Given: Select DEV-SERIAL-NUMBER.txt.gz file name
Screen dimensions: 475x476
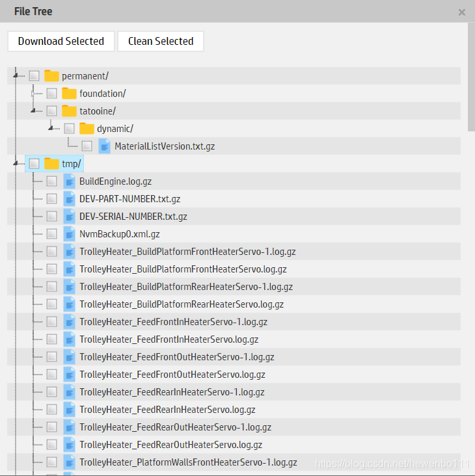Looking at the screenshot, I should coord(133,217).
